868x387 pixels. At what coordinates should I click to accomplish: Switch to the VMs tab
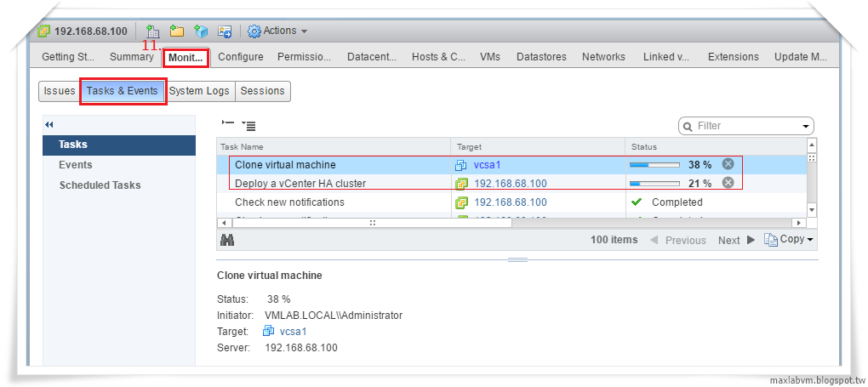490,56
